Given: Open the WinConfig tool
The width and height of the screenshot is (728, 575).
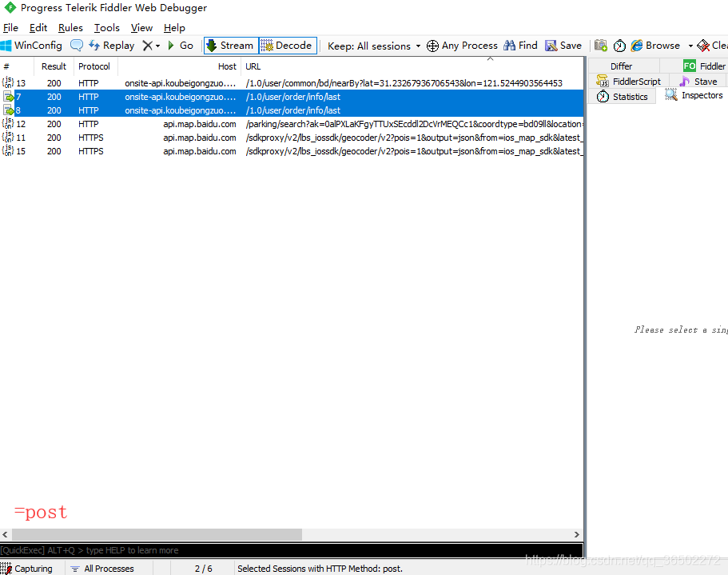Looking at the screenshot, I should pos(31,46).
